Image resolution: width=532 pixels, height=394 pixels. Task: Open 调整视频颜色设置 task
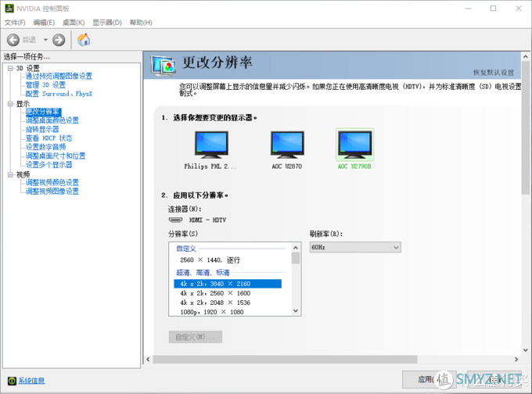(x=52, y=182)
